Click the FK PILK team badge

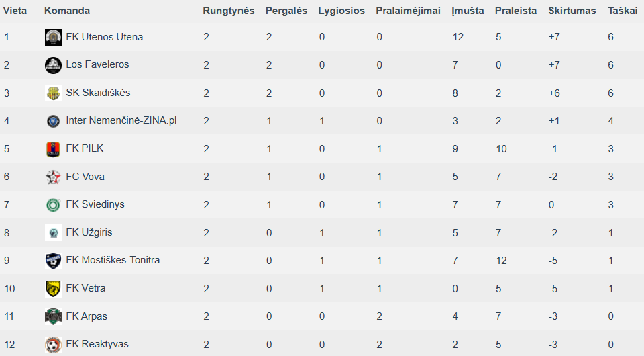click(53, 149)
